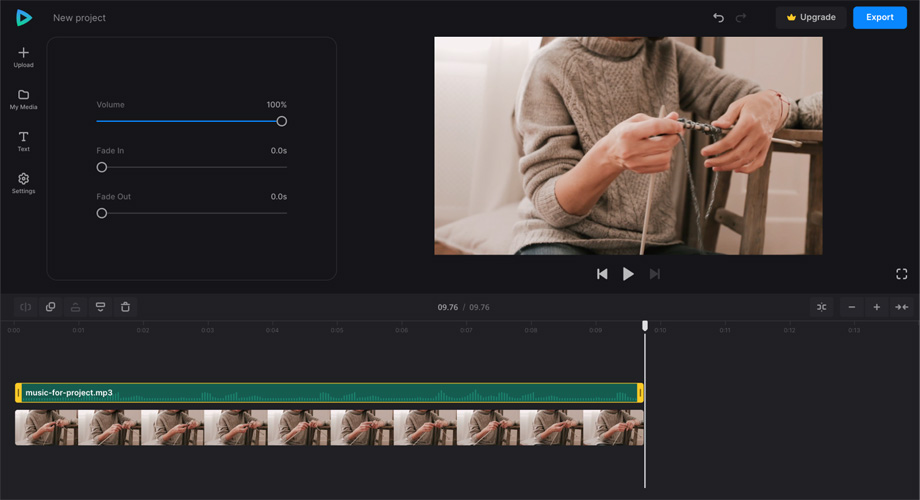Skip to the end of video

[x=655, y=274]
